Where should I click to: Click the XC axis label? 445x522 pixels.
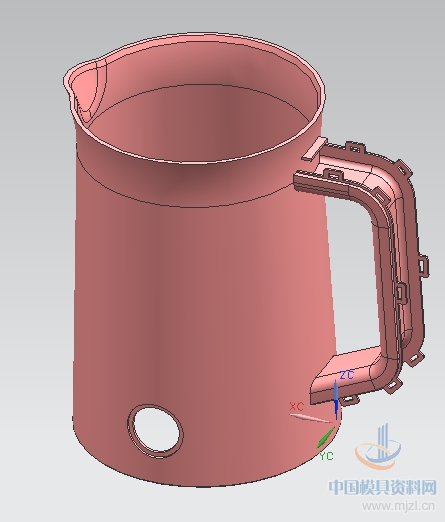[297, 406]
